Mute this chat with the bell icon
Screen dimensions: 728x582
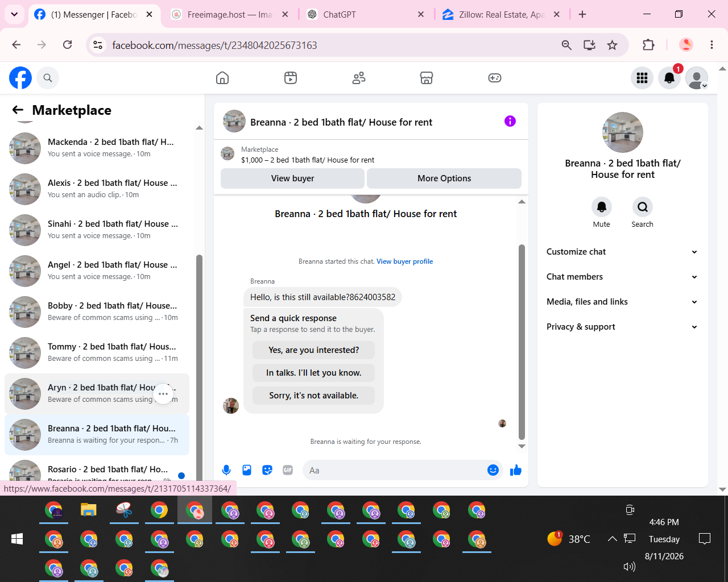pyautogui.click(x=602, y=207)
